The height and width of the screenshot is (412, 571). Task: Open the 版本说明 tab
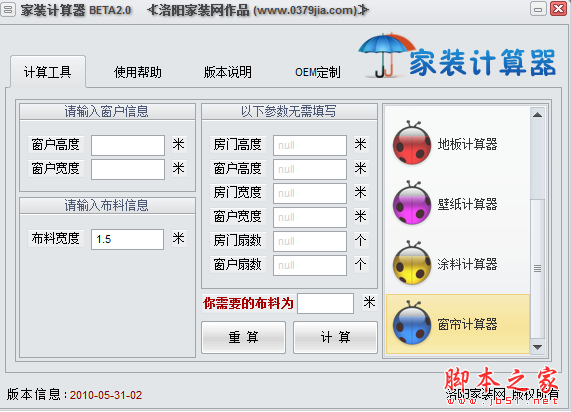tap(228, 72)
